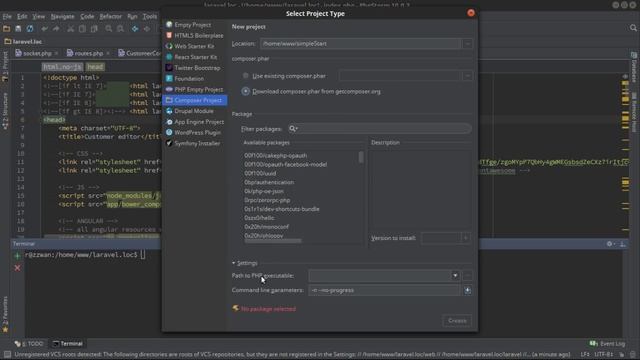Open the Event Log
The height and width of the screenshot is (360, 640).
coord(607,344)
